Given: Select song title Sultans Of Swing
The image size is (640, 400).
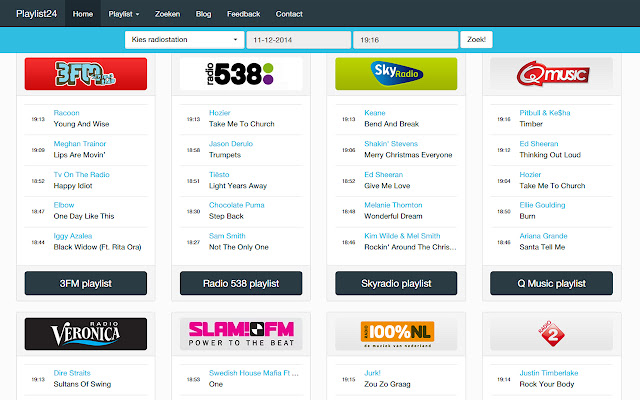Looking at the screenshot, I should click(82, 384).
